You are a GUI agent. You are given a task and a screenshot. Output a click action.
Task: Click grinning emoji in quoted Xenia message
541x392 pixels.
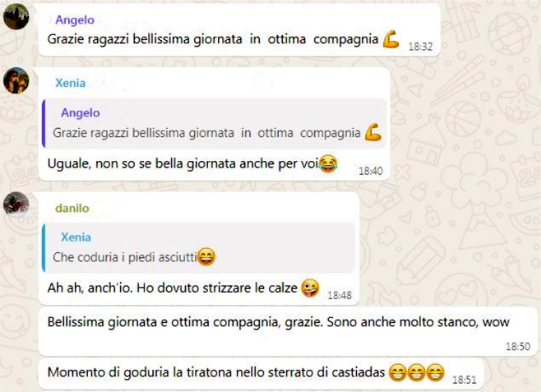click(206, 257)
